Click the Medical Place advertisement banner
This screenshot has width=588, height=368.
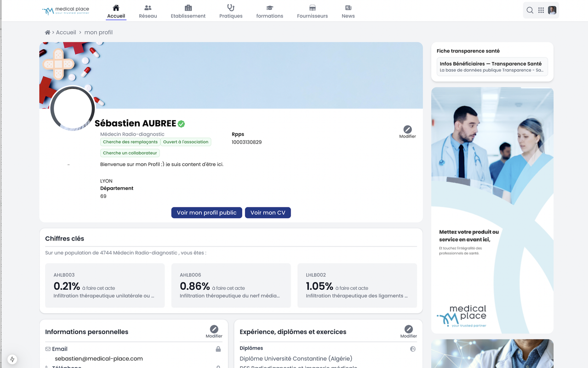492,210
